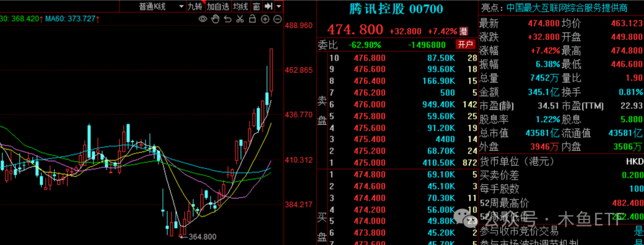Click the 每手股数 value 100
This screenshot has height=245, width=644.
(635, 189)
